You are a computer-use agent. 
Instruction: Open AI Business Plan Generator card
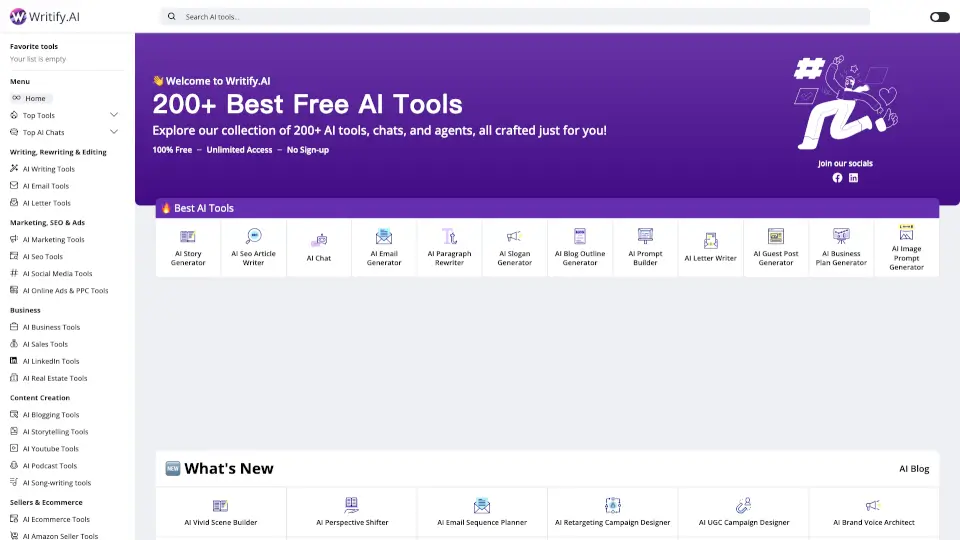pyautogui.click(x=841, y=247)
